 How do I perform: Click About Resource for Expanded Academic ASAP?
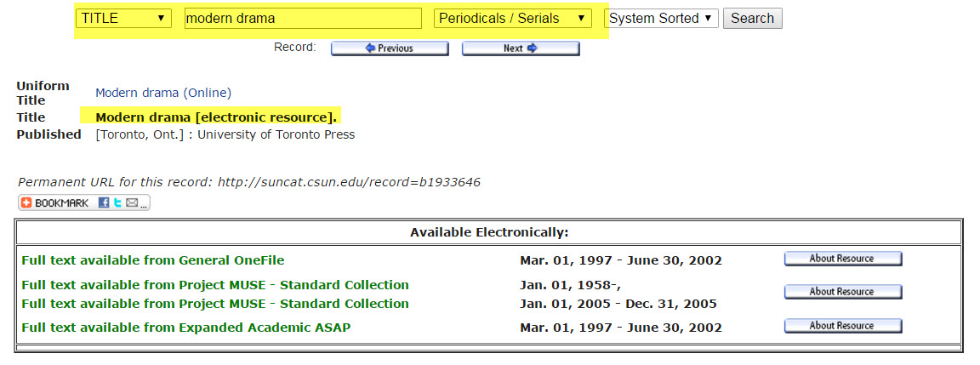(x=843, y=326)
